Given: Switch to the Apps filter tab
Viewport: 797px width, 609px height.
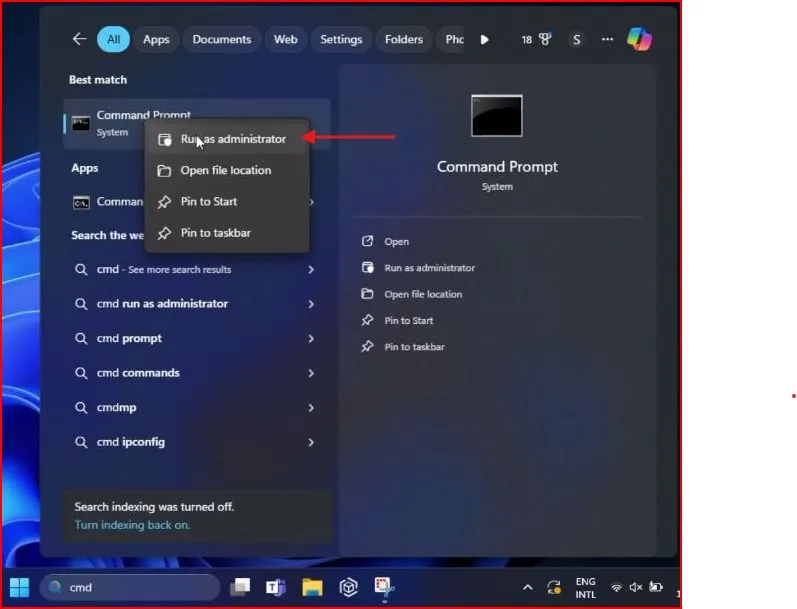Looking at the screenshot, I should click(156, 39).
